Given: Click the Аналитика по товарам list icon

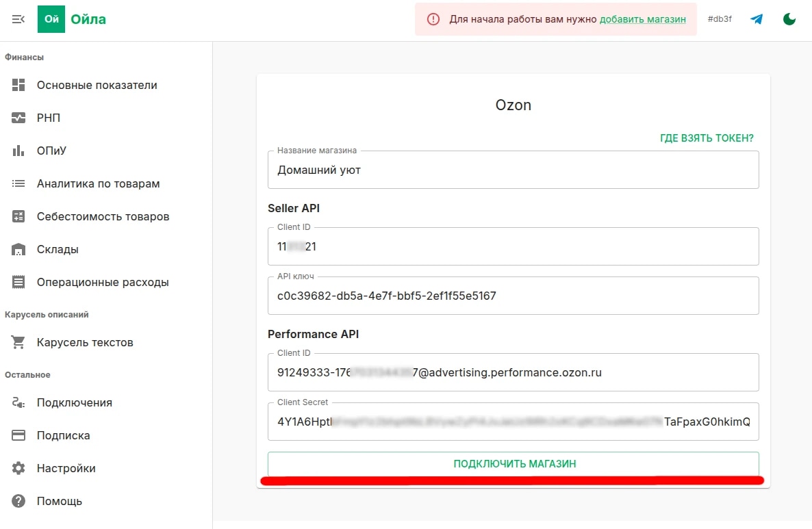Looking at the screenshot, I should tap(18, 184).
